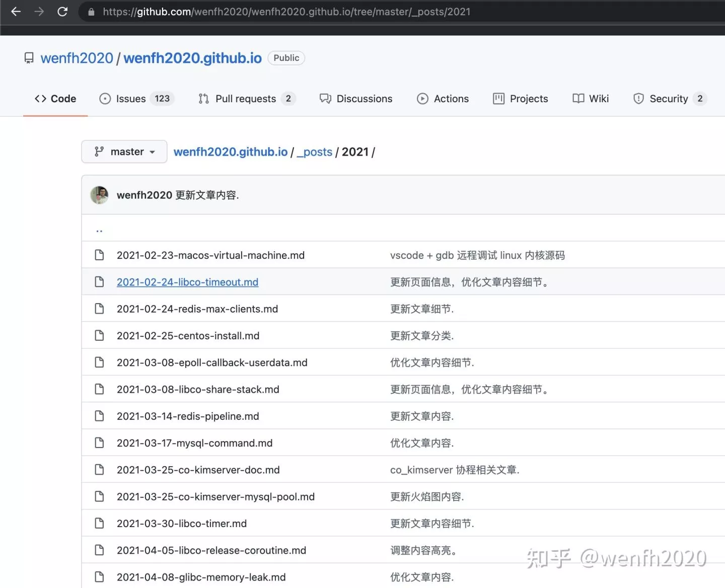Click the browser forward arrow
Image resolution: width=725 pixels, height=588 pixels.
39,12
